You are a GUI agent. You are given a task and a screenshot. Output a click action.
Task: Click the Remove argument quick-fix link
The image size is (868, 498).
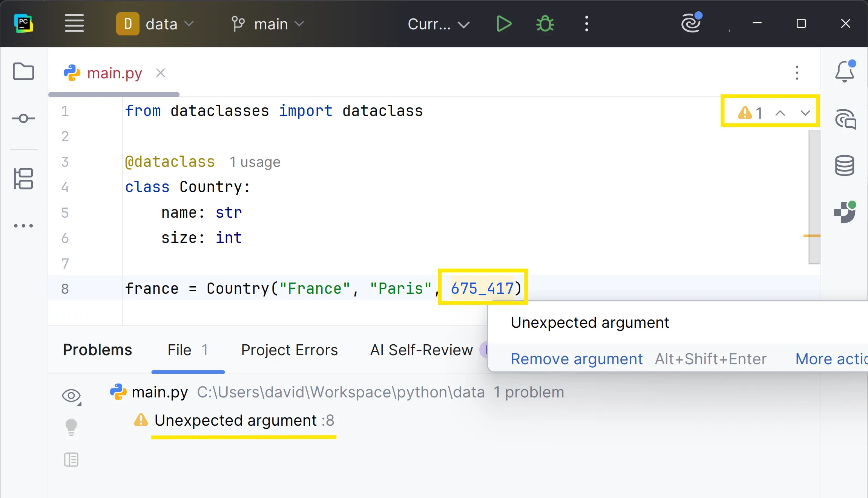point(577,359)
